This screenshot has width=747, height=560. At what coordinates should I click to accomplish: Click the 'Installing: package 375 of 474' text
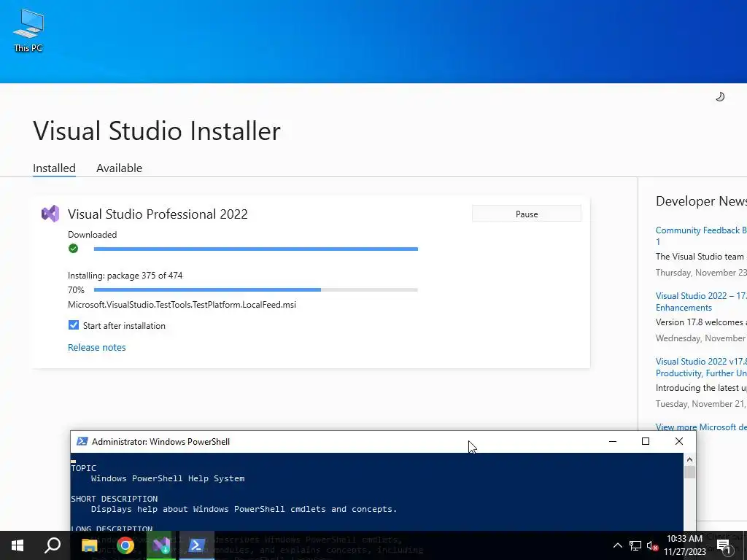pyautogui.click(x=125, y=275)
